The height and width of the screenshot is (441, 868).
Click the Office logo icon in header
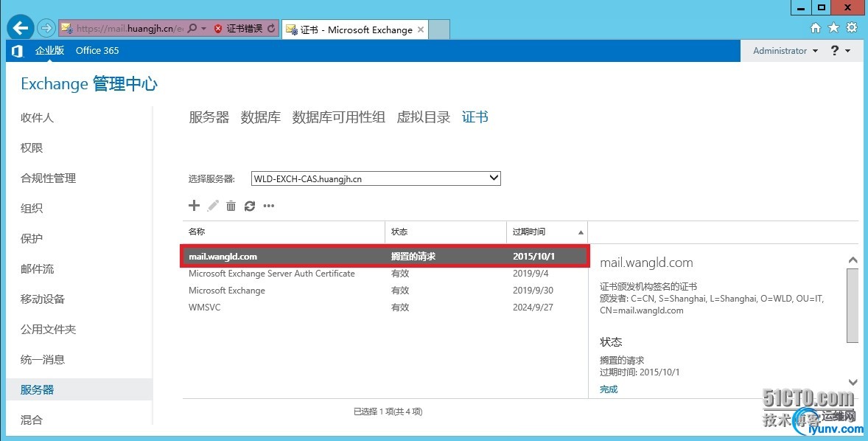pyautogui.click(x=17, y=51)
